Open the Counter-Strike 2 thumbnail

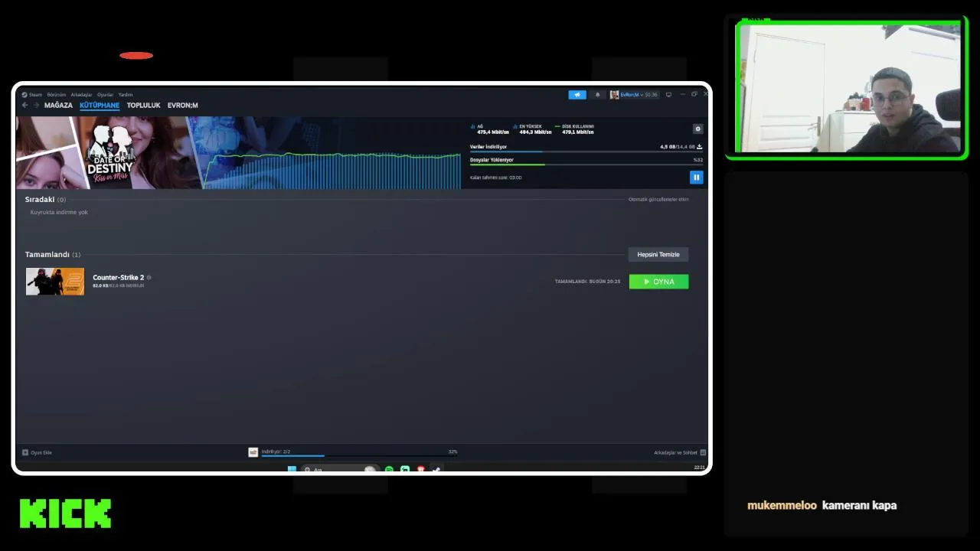coord(55,282)
